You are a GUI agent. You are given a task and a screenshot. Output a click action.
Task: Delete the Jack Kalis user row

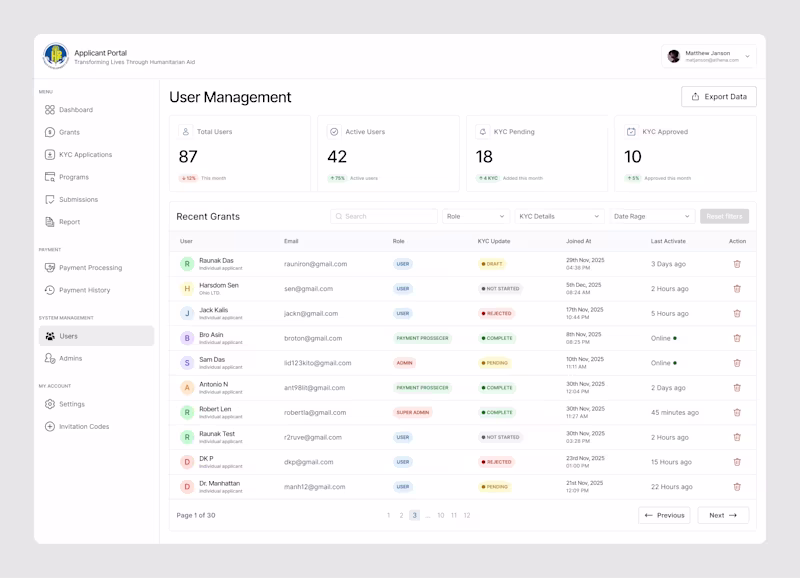tap(737, 313)
